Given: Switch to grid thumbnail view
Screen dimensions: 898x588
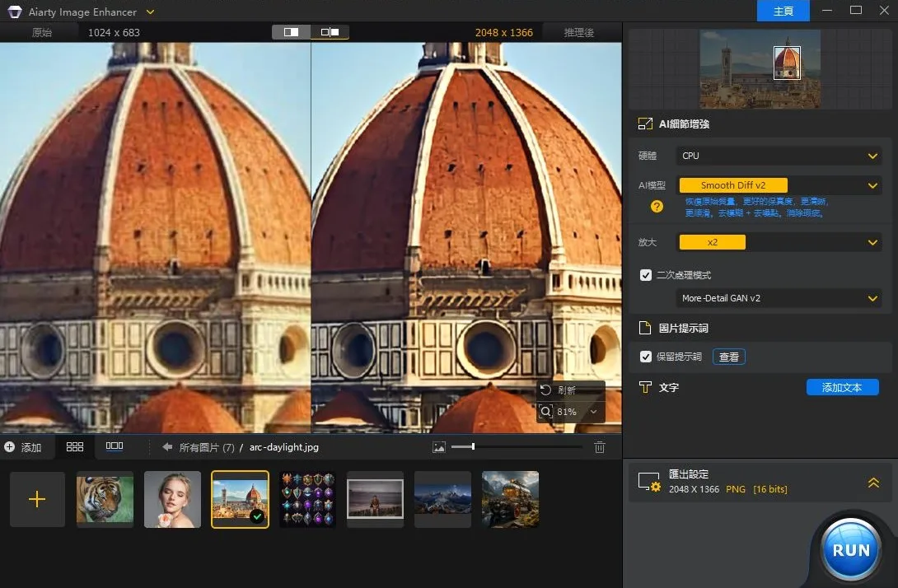Looking at the screenshot, I should pos(75,446).
